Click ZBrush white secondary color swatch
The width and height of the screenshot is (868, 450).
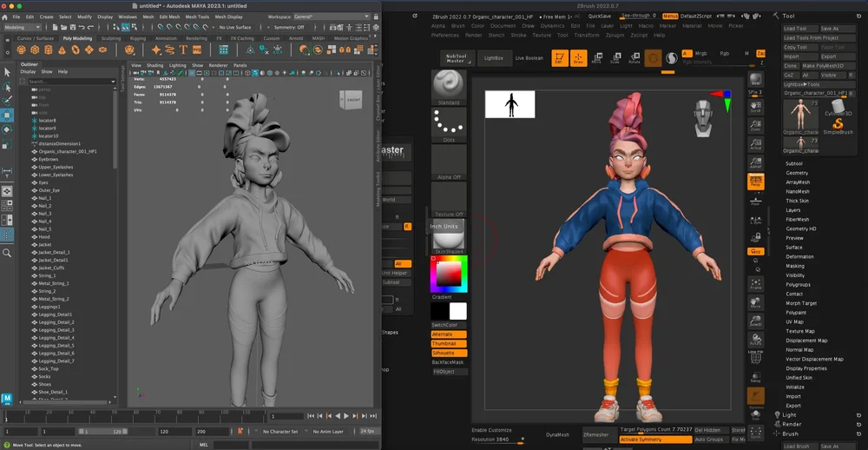click(x=458, y=311)
